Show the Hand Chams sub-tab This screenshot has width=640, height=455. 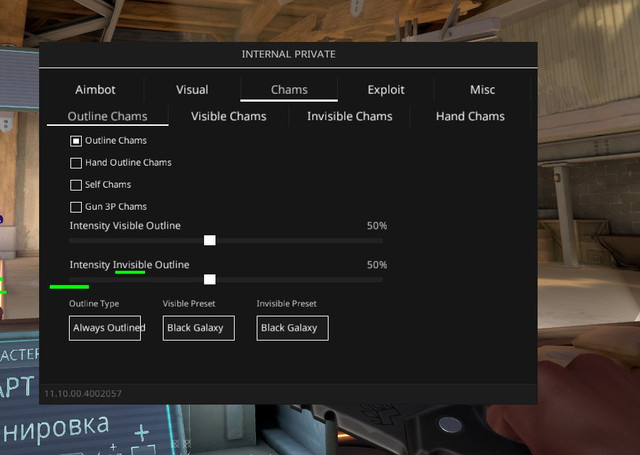470,117
